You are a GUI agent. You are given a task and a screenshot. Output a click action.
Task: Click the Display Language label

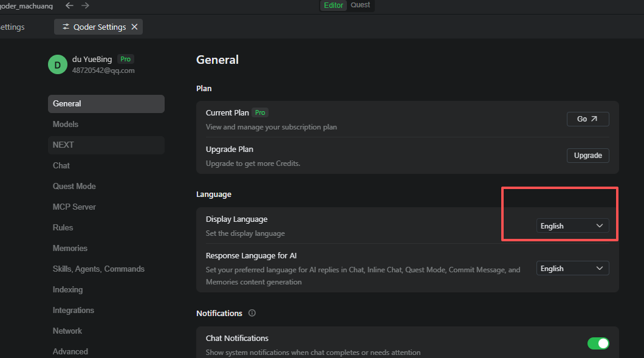236,219
